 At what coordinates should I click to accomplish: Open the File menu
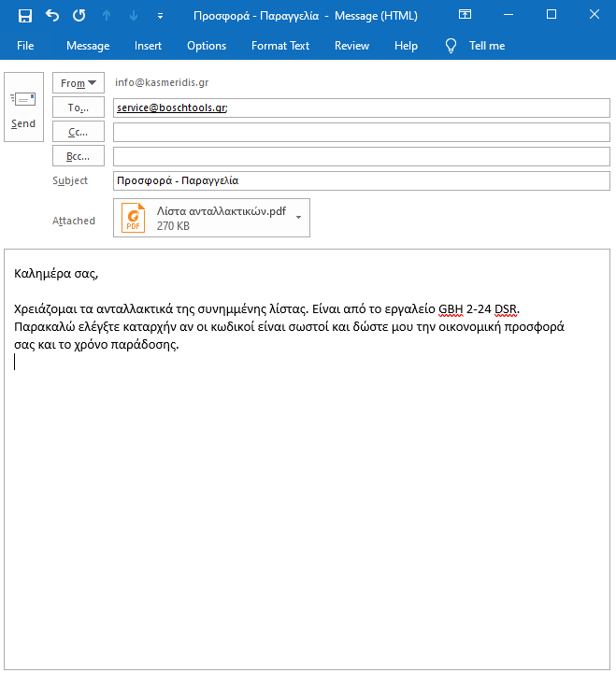point(25,46)
